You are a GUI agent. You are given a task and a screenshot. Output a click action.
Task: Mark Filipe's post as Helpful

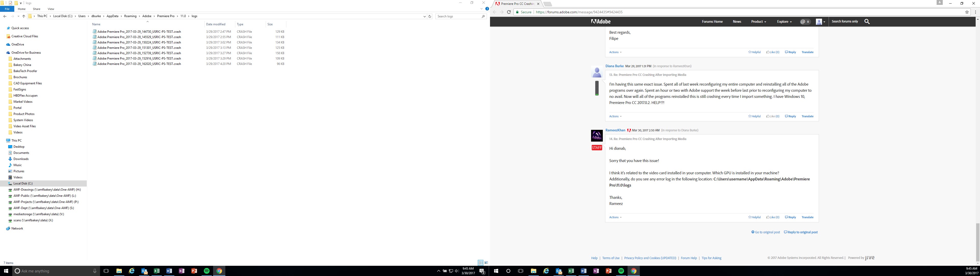tap(754, 52)
